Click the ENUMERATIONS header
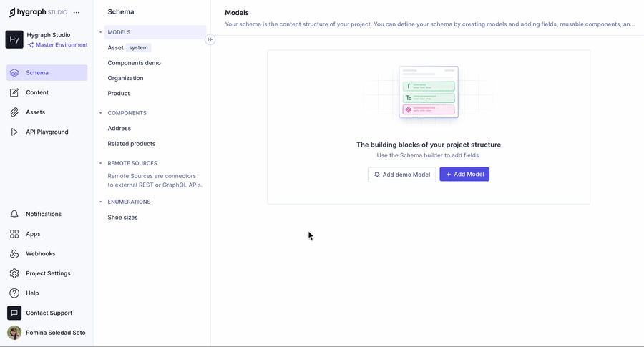 pyautogui.click(x=129, y=202)
